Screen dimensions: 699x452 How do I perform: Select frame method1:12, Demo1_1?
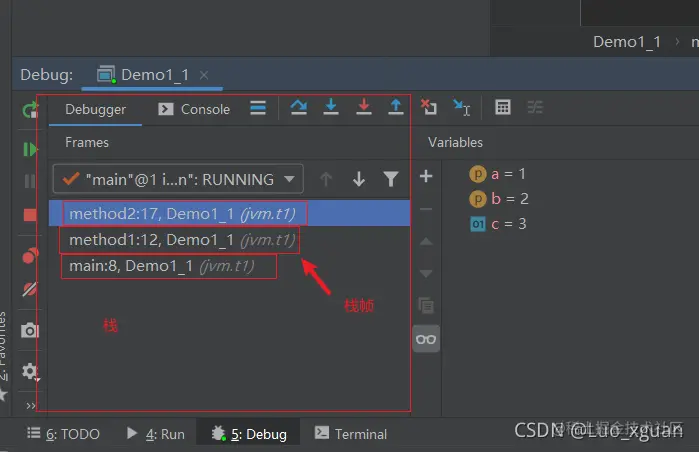click(229, 240)
